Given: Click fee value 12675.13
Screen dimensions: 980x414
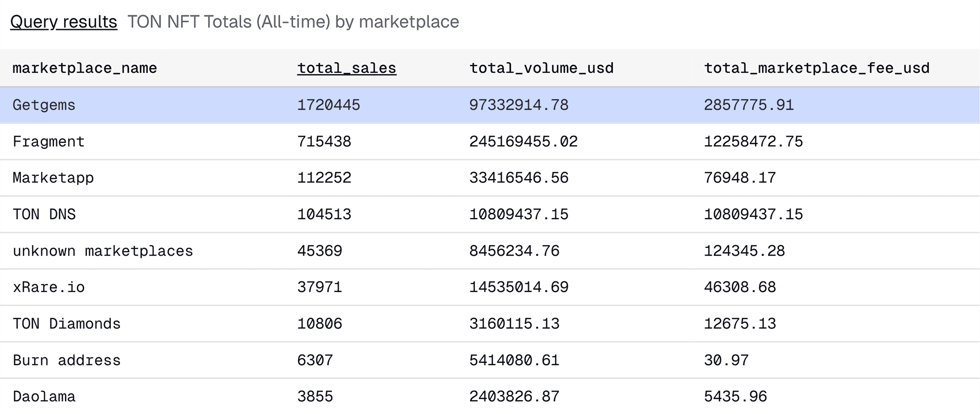Looking at the screenshot, I should pos(740,324).
